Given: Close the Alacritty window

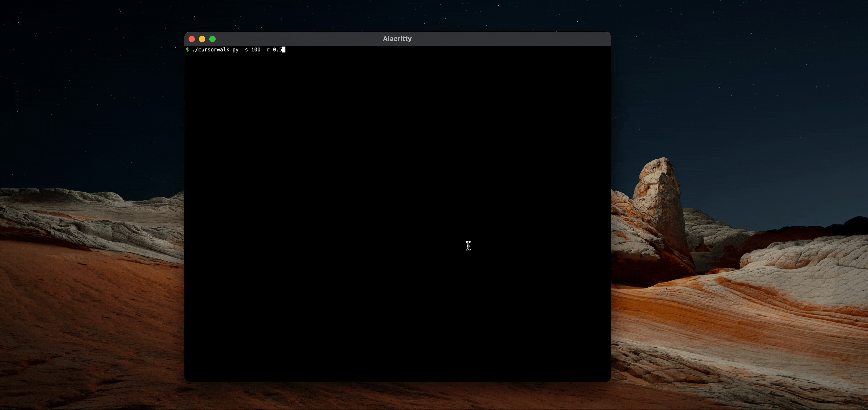Looking at the screenshot, I should [x=192, y=39].
